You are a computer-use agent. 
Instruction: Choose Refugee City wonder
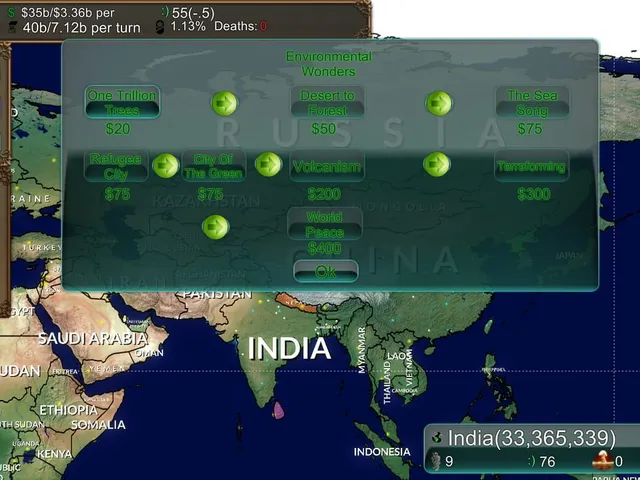pos(116,166)
